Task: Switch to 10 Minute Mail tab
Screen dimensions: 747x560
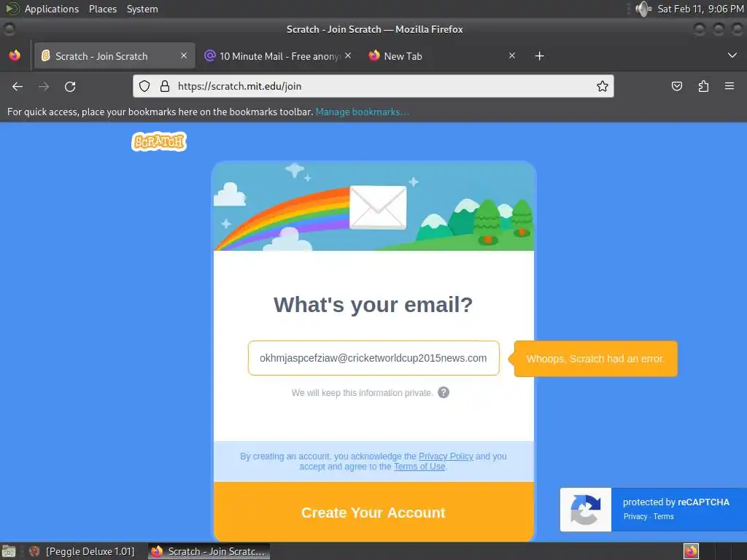Action: [x=279, y=55]
